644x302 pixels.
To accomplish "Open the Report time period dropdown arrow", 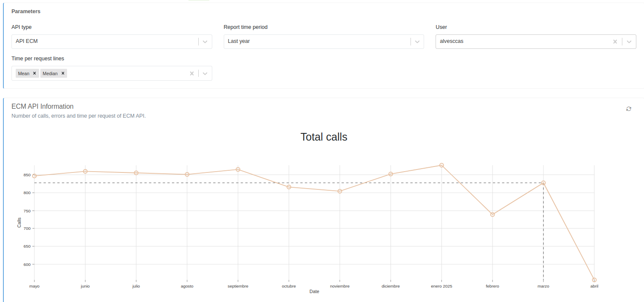I will tap(417, 42).
